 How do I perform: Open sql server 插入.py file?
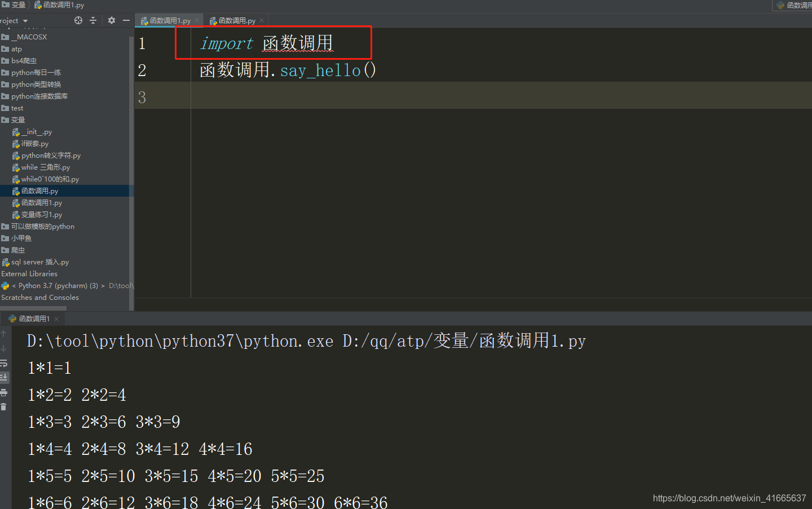point(35,262)
